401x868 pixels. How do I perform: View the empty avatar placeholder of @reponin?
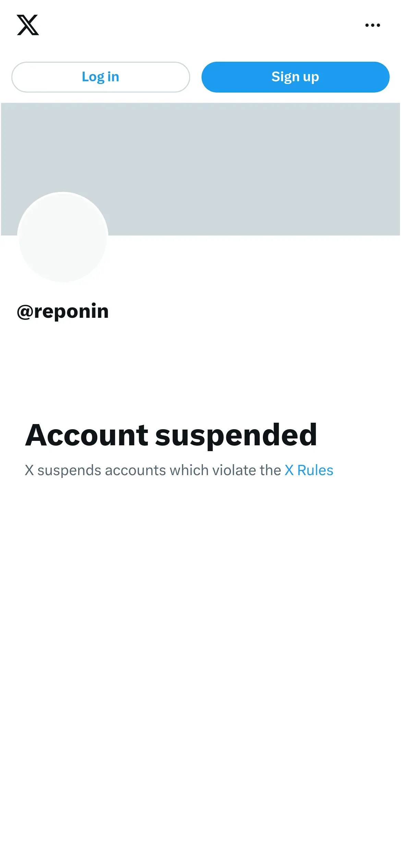[x=63, y=237]
